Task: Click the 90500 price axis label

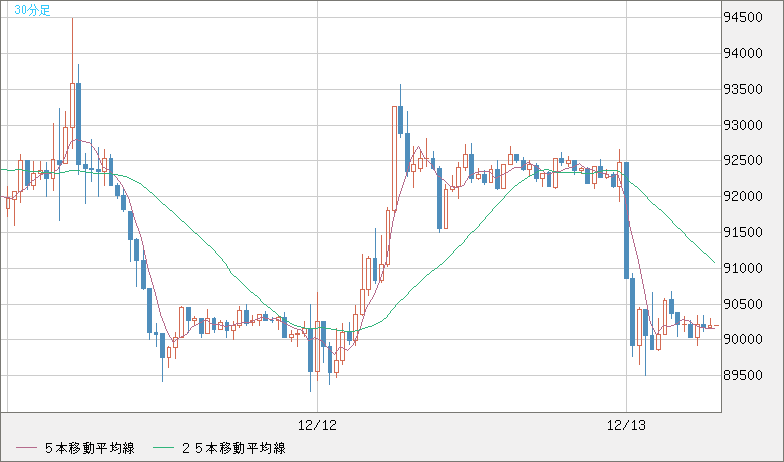Action: click(x=747, y=303)
